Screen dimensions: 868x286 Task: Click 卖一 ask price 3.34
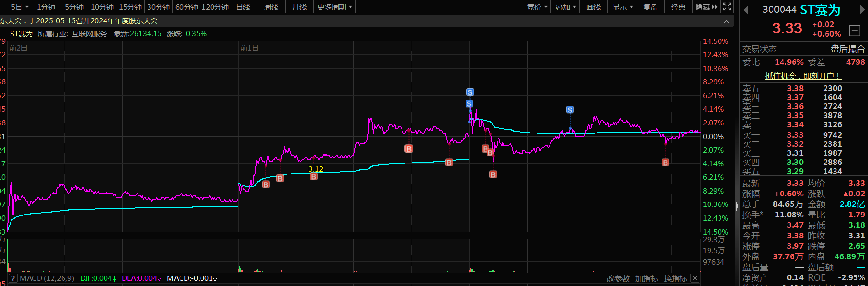(795, 125)
